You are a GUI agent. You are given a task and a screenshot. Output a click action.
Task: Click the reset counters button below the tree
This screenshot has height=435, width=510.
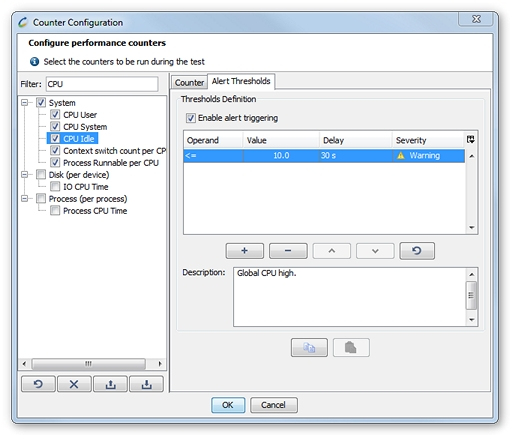pos(38,384)
